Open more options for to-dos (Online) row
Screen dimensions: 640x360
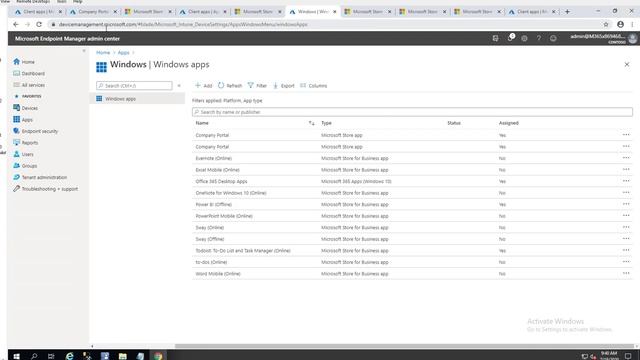pos(626,262)
